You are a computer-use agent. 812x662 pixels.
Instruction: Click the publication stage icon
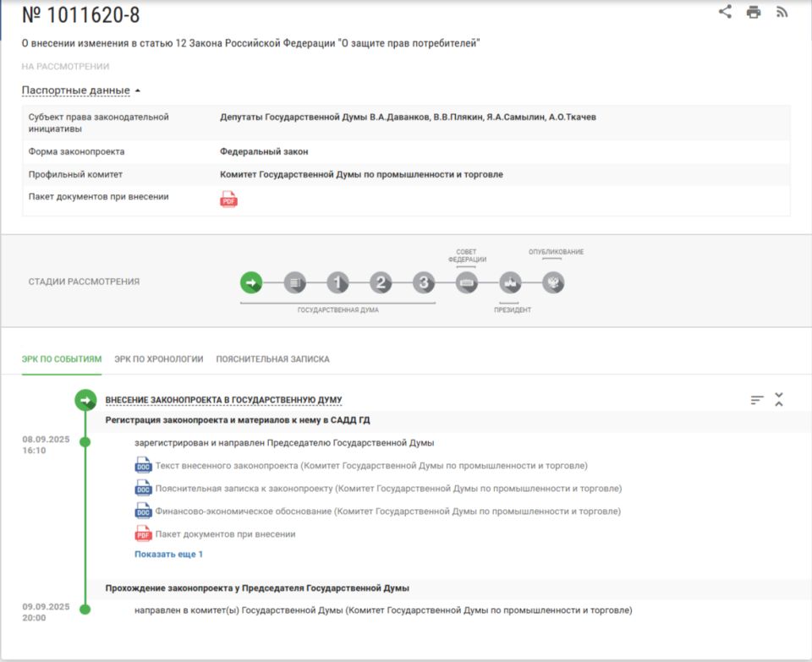click(x=552, y=282)
